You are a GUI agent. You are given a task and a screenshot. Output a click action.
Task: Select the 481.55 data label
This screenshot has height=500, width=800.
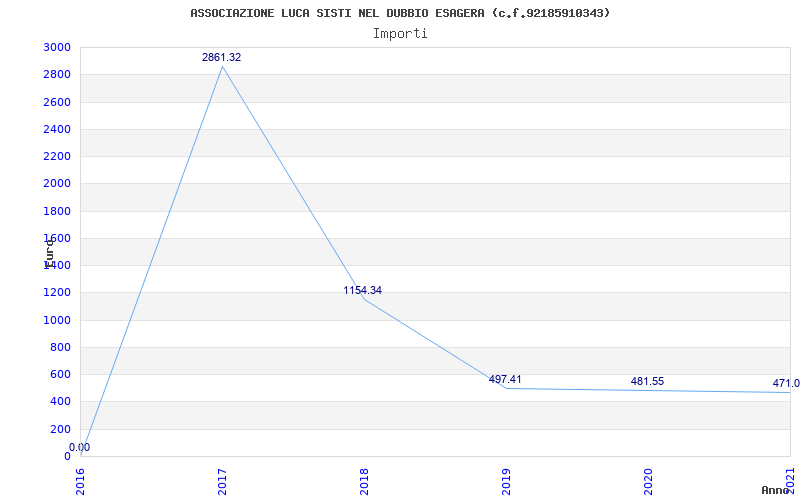[647, 381]
